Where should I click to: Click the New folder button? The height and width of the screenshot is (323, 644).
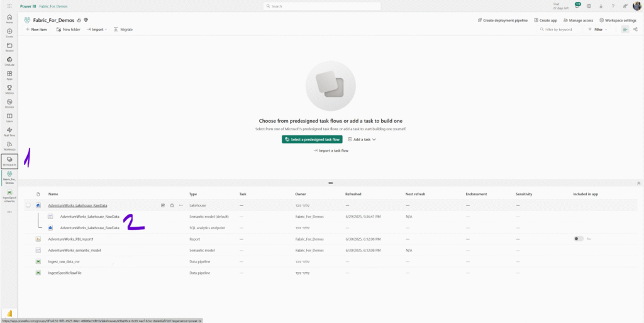coord(68,30)
